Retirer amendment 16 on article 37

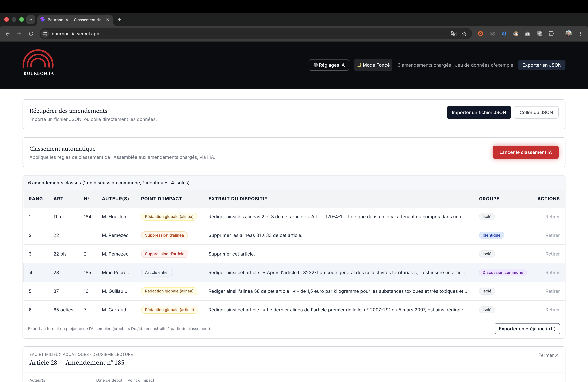click(552, 291)
